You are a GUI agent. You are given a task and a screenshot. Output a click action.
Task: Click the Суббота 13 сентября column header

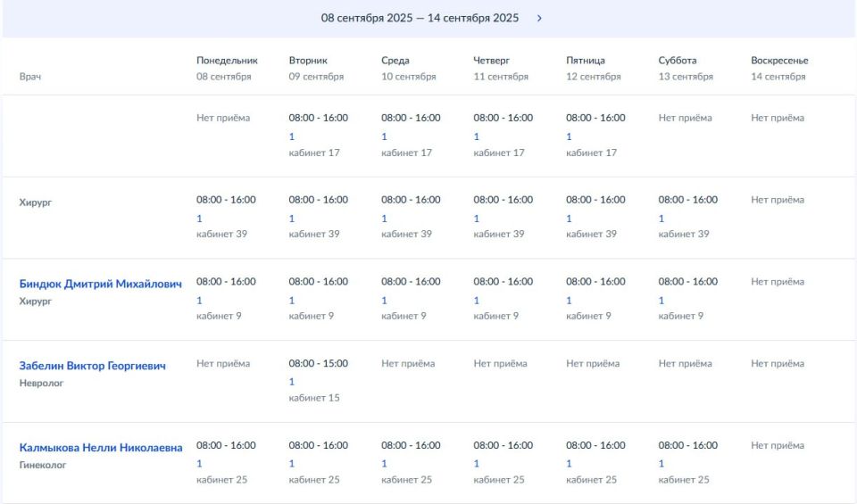pyautogui.click(x=686, y=69)
